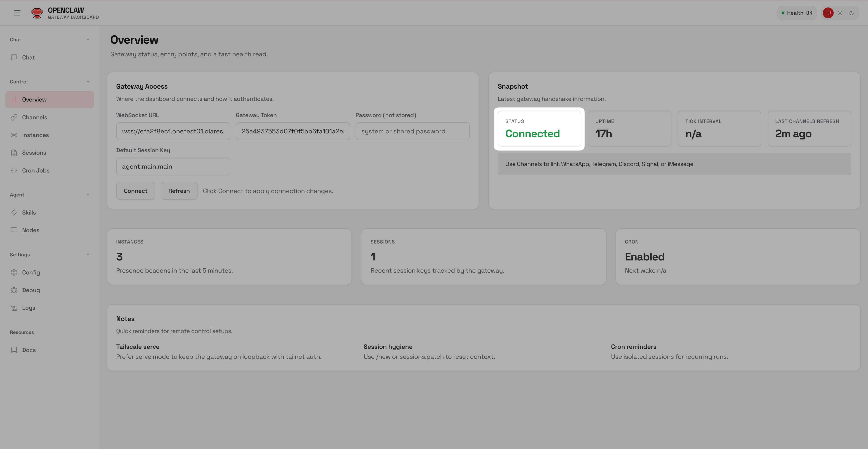Switch to dark theme moon icon
868x449 pixels.
[851, 13]
